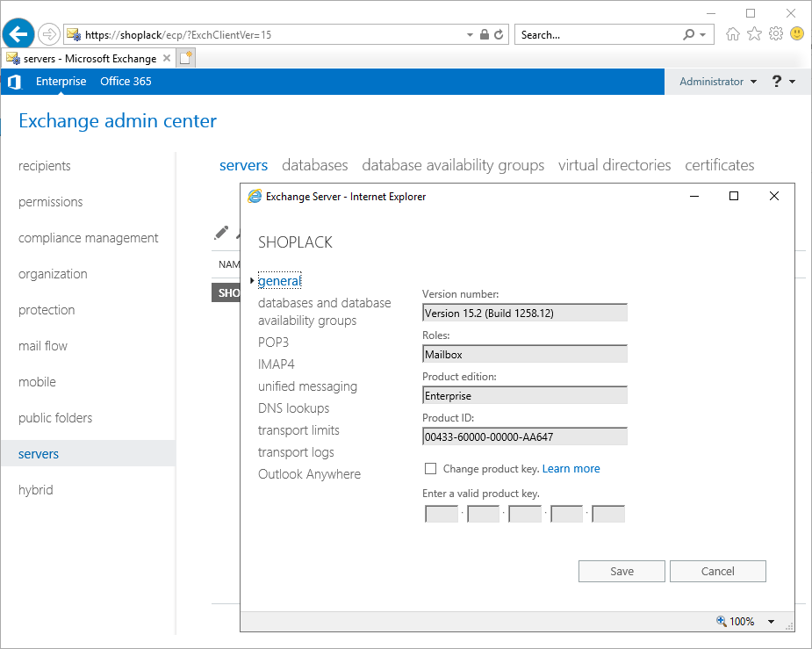The height and width of the screenshot is (649, 812).
Task: Click the edit pencil icon in servers toolbar
Action: click(221, 233)
